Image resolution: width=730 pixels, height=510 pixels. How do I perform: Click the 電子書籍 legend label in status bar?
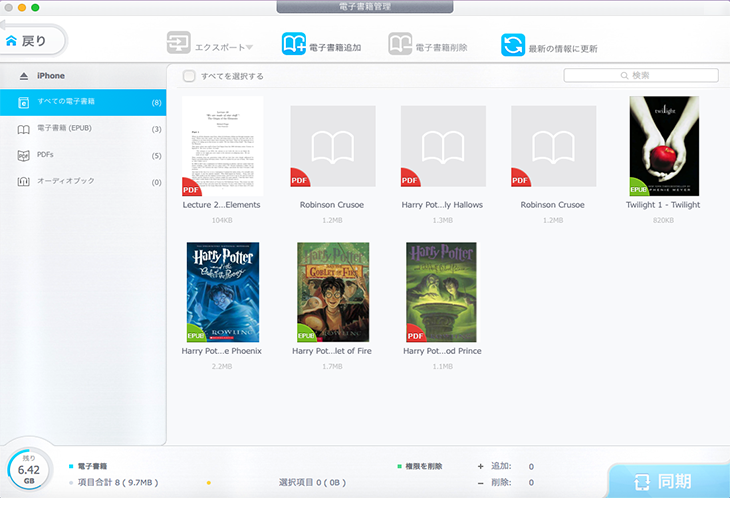[92, 466]
